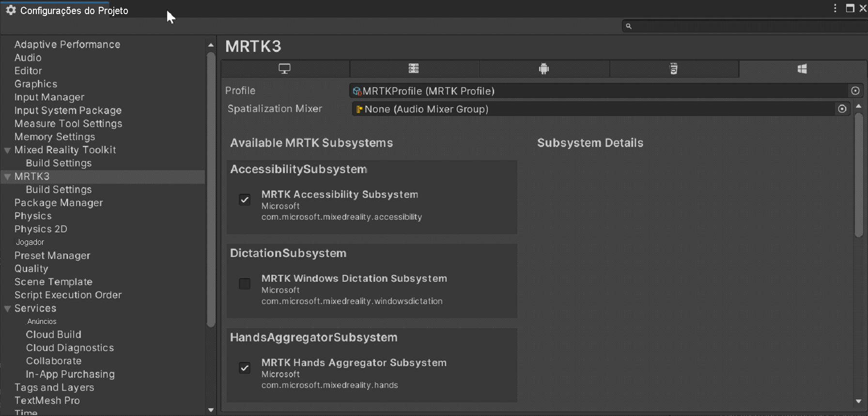868x416 pixels.
Task: Enable the MRTK Windows Dictation Subsystem checkbox
Action: click(x=245, y=284)
